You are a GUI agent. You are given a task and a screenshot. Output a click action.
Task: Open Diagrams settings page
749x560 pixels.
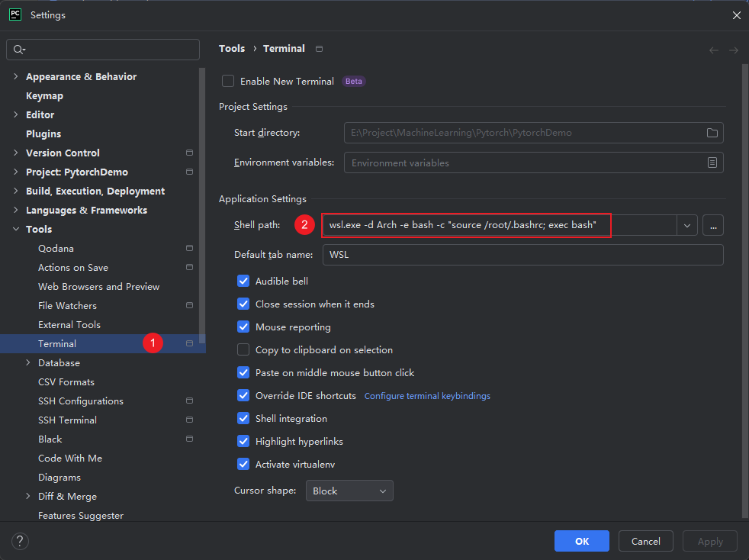[59, 478]
